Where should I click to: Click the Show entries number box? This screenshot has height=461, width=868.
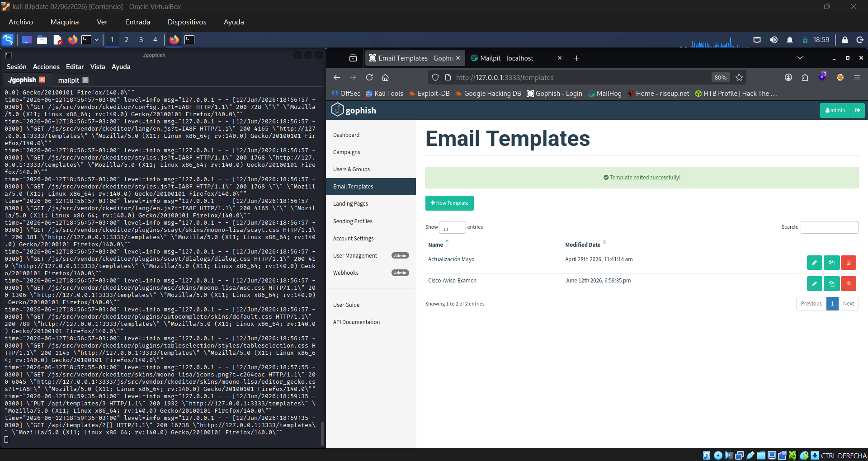[452, 227]
